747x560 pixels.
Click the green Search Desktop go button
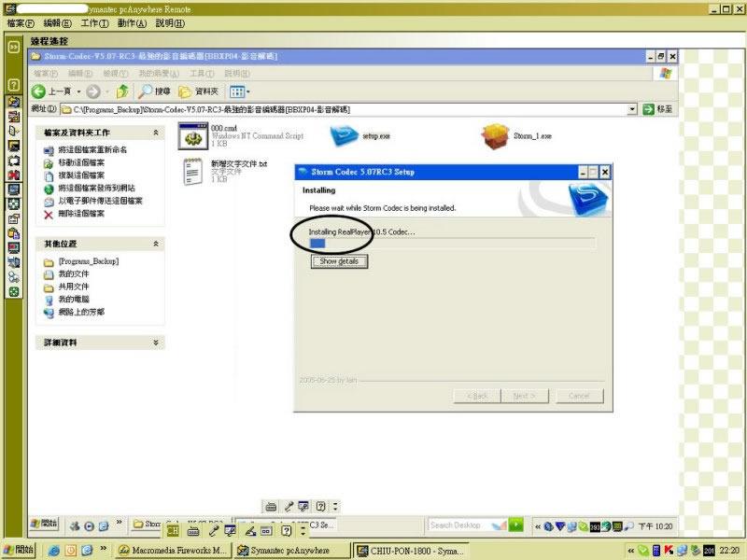click(x=515, y=525)
